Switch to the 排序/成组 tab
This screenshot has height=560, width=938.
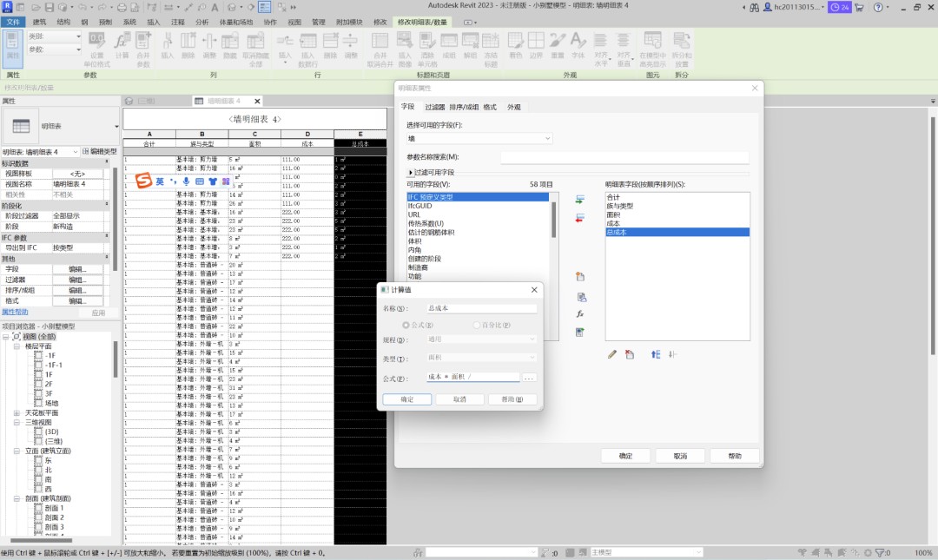[464, 107]
